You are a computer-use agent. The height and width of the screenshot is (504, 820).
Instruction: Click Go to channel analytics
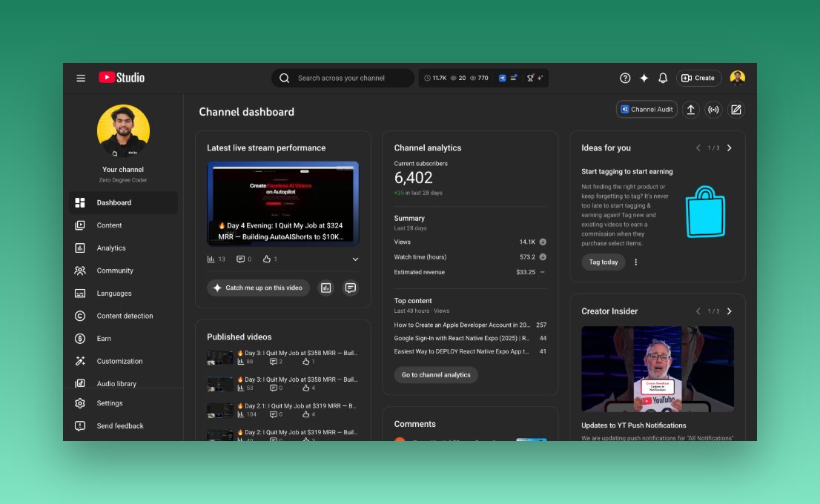(x=436, y=375)
